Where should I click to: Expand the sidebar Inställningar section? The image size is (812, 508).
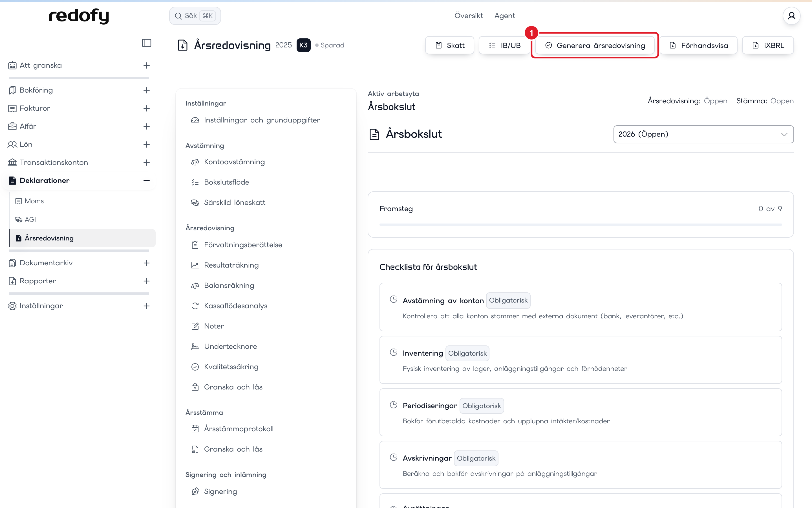pos(146,306)
